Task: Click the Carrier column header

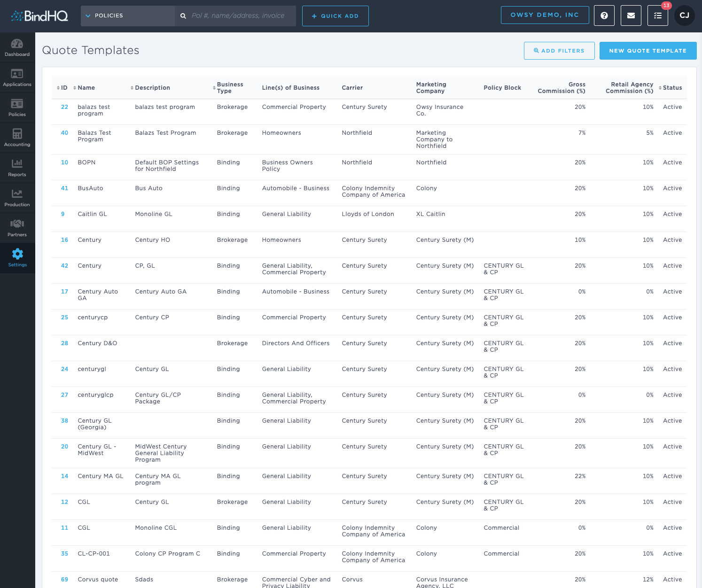Action: 352,88
